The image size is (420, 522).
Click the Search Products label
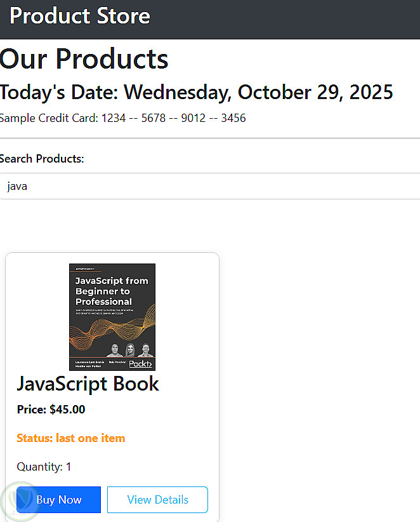pyautogui.click(x=42, y=159)
